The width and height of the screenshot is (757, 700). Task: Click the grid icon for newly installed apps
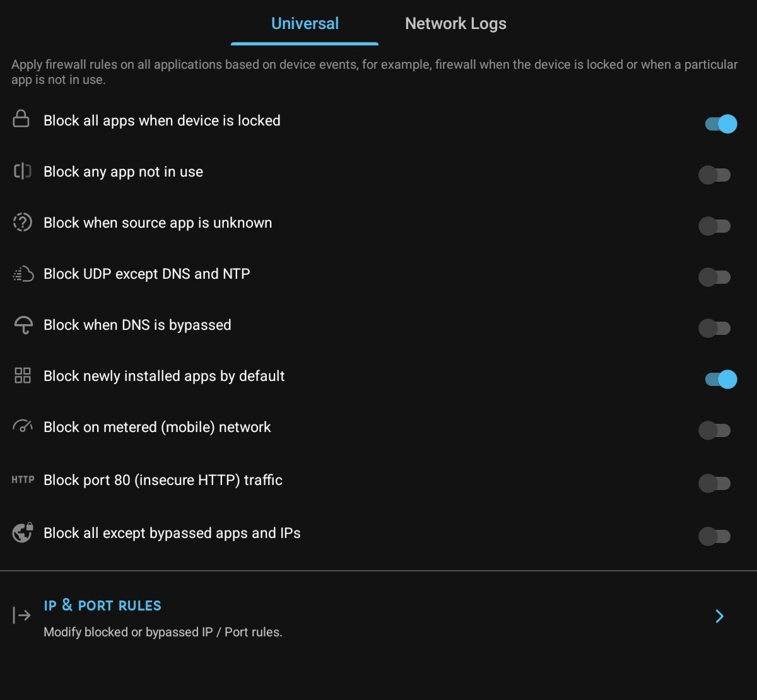coord(23,376)
